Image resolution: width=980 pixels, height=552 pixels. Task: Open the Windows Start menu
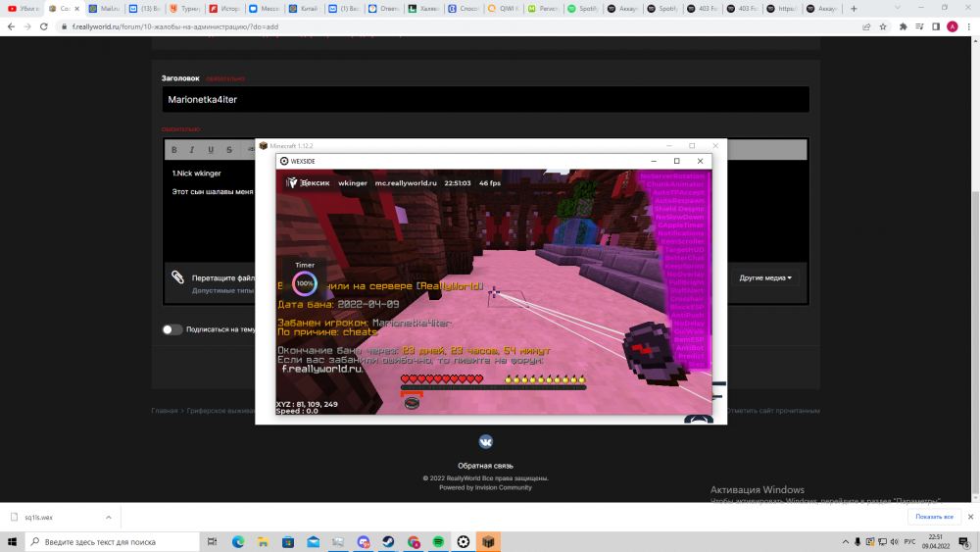pyautogui.click(x=12, y=542)
